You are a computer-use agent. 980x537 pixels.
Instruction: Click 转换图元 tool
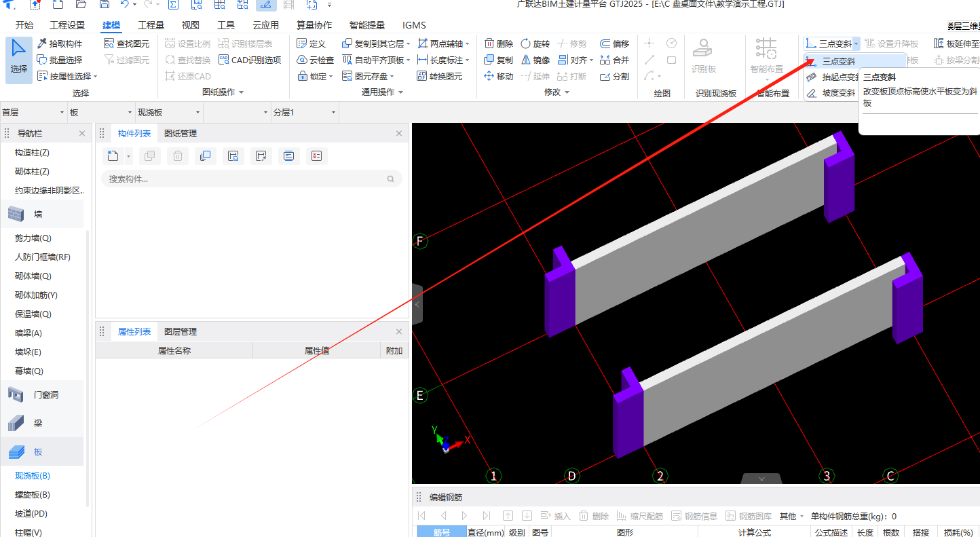pyautogui.click(x=439, y=76)
